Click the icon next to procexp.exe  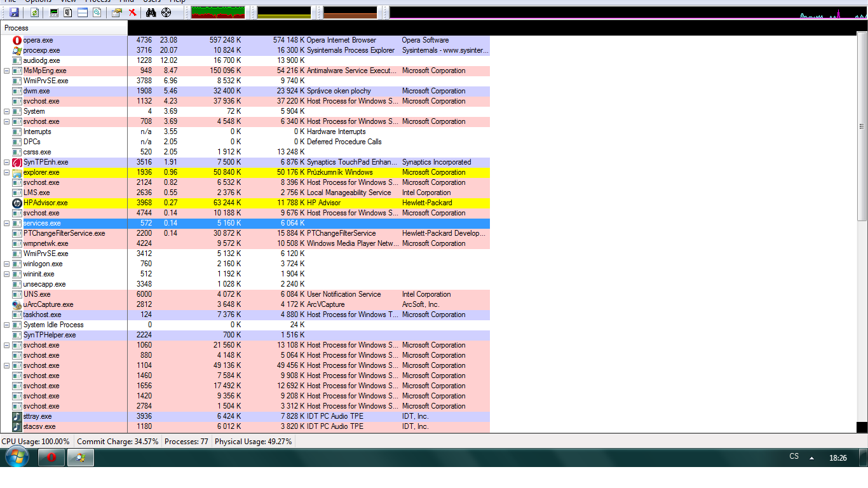tap(17, 50)
